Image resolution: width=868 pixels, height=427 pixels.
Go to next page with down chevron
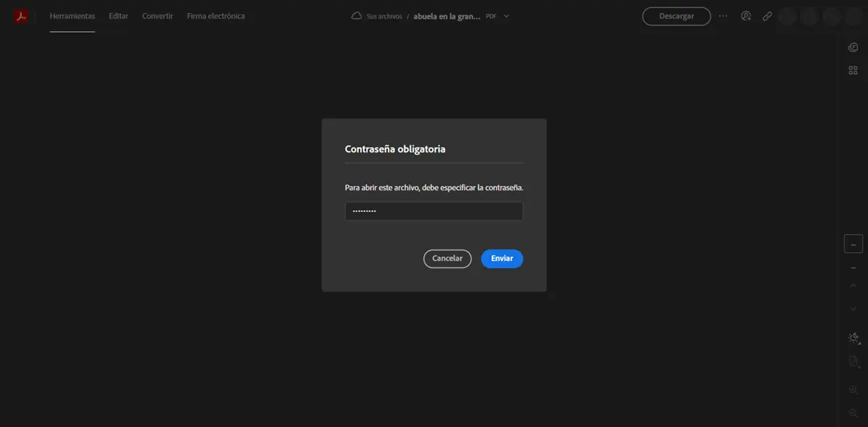(x=853, y=309)
